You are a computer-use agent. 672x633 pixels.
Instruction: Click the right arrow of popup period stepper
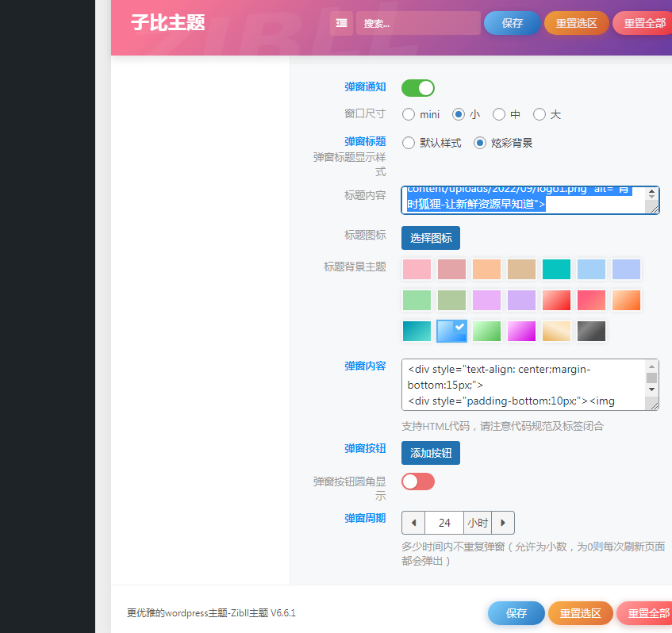(503, 523)
